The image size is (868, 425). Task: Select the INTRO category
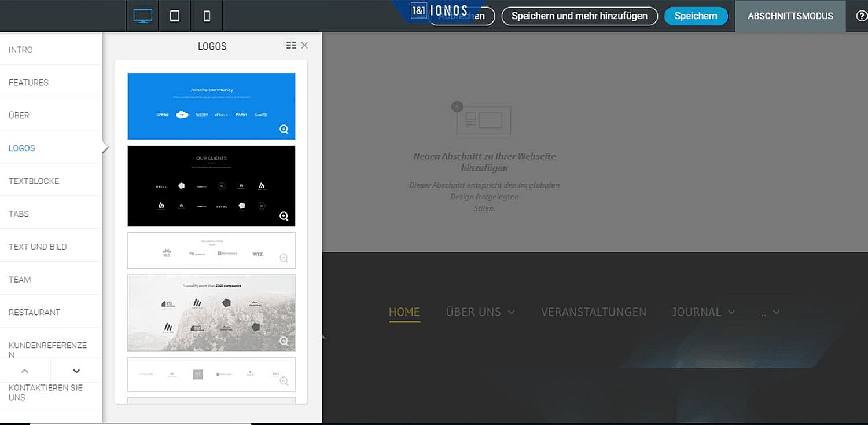(x=51, y=49)
